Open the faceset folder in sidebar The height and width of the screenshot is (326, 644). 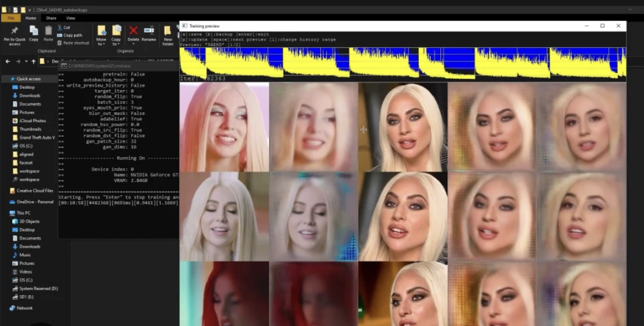[22, 163]
